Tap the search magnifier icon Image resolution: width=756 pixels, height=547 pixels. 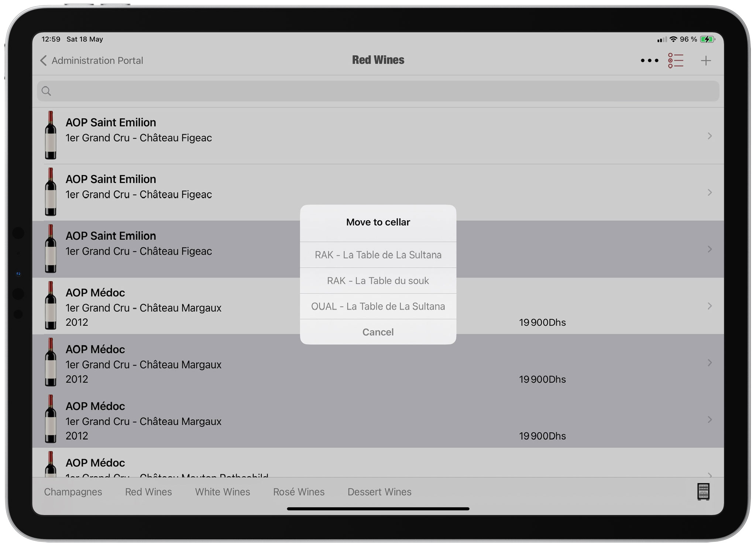pos(46,91)
